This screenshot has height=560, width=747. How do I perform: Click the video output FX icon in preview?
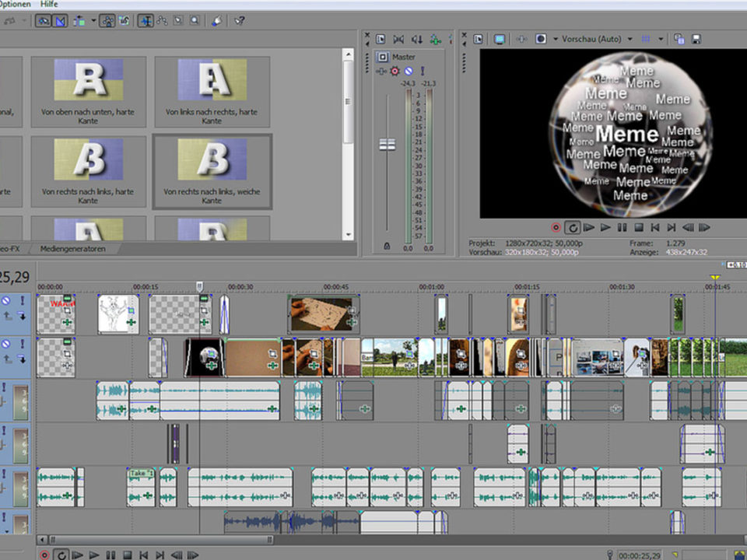click(521, 39)
